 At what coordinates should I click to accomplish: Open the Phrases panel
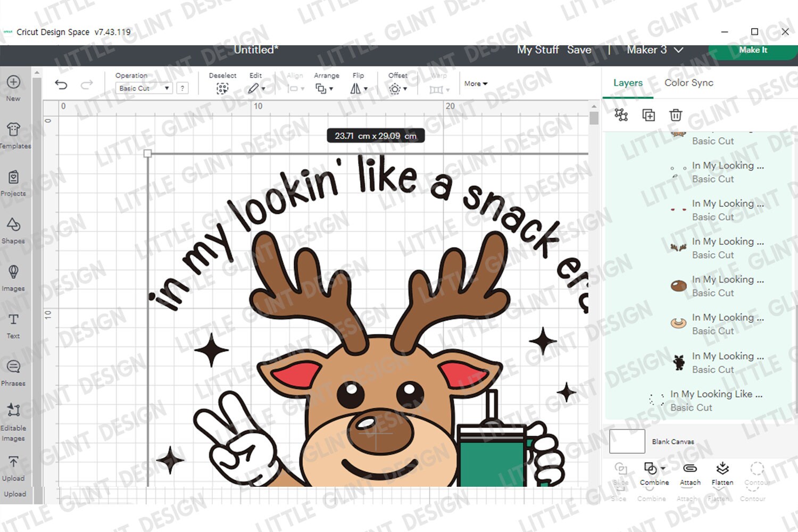pyautogui.click(x=13, y=373)
